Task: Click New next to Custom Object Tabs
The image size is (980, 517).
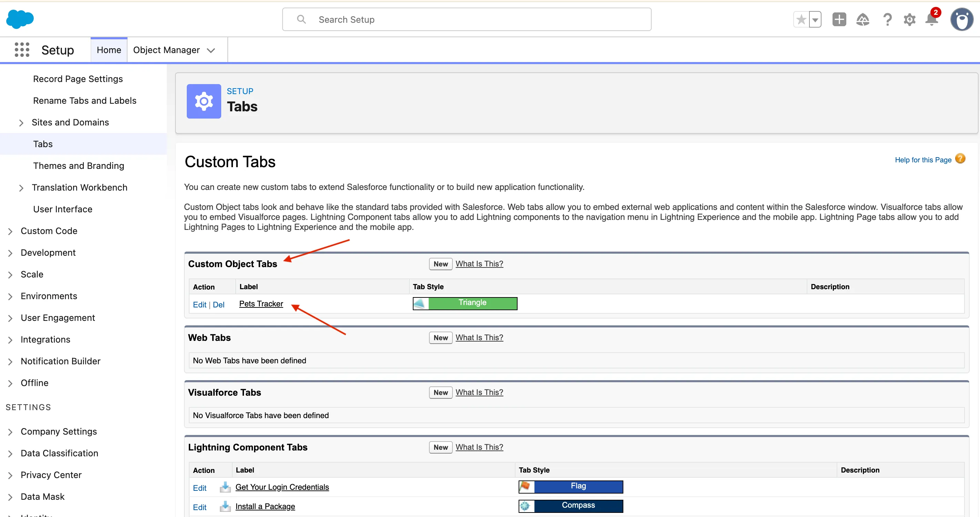Action: click(440, 264)
